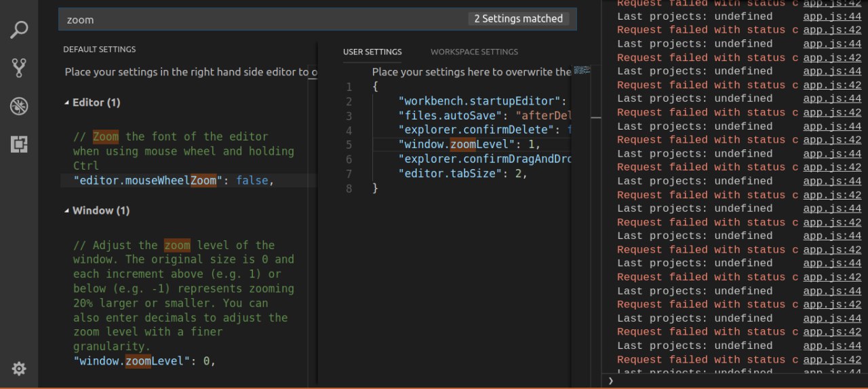Click the window.zoomLevel default setting line
Viewport: 868px width, 389px height.
tap(144, 361)
